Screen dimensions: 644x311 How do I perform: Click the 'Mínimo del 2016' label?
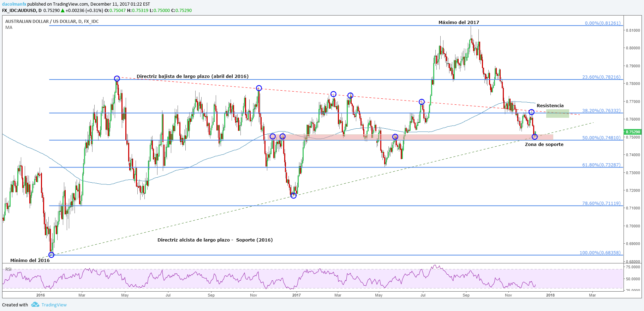(30, 261)
